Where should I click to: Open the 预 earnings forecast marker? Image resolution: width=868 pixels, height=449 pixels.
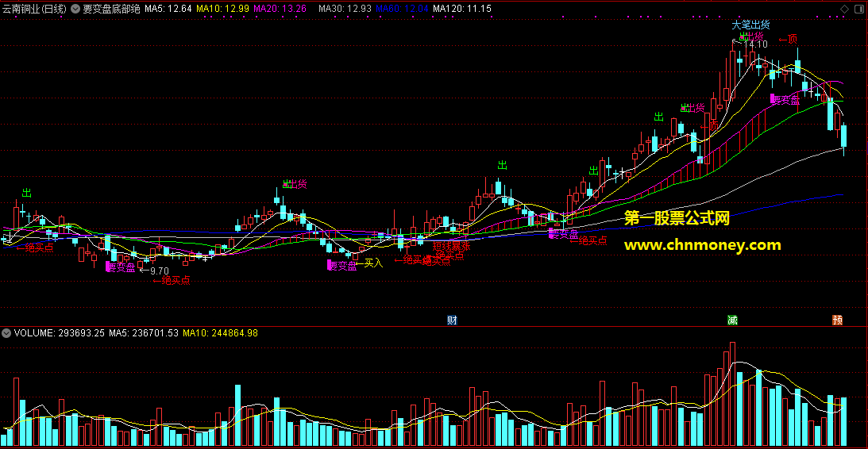point(838,320)
